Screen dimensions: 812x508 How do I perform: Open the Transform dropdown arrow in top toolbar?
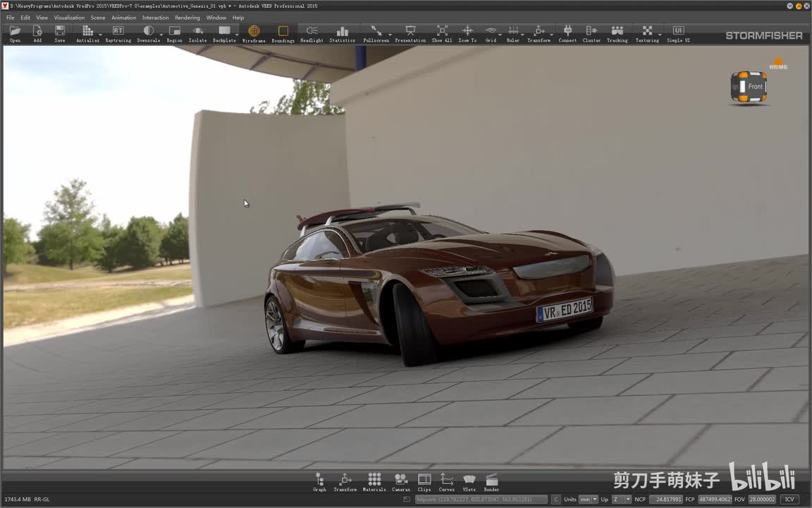[x=552, y=35]
